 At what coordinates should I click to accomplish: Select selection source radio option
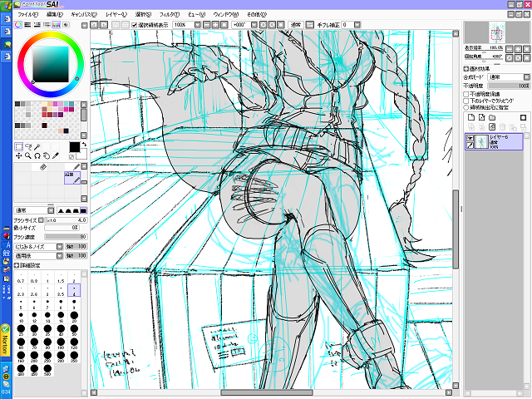[466, 107]
